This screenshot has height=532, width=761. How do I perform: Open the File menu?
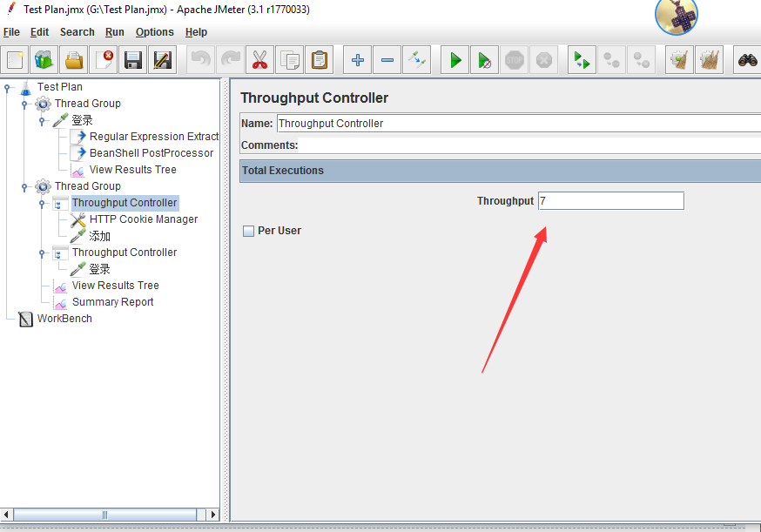(x=11, y=32)
